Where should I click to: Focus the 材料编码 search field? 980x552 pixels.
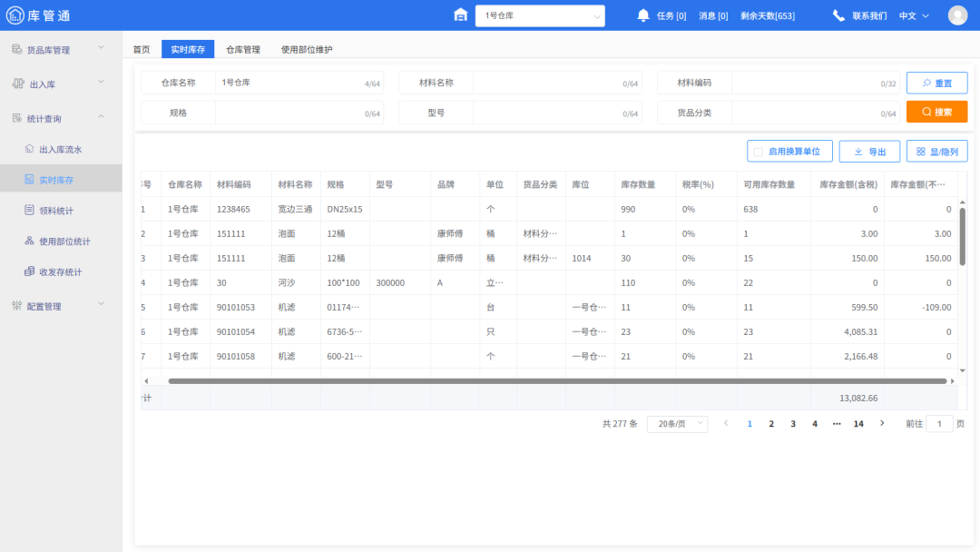point(815,83)
